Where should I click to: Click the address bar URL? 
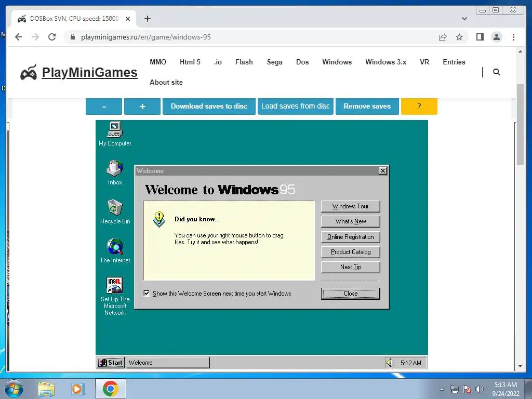tap(146, 37)
